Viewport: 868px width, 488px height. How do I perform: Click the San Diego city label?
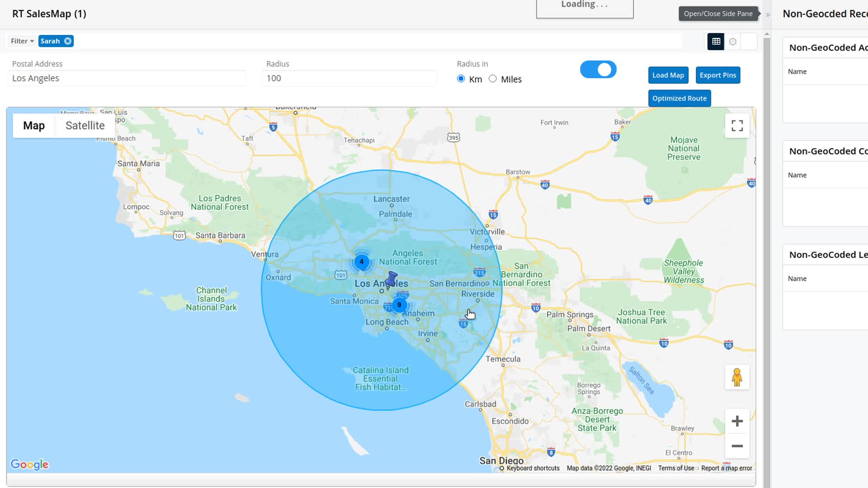pos(501,461)
